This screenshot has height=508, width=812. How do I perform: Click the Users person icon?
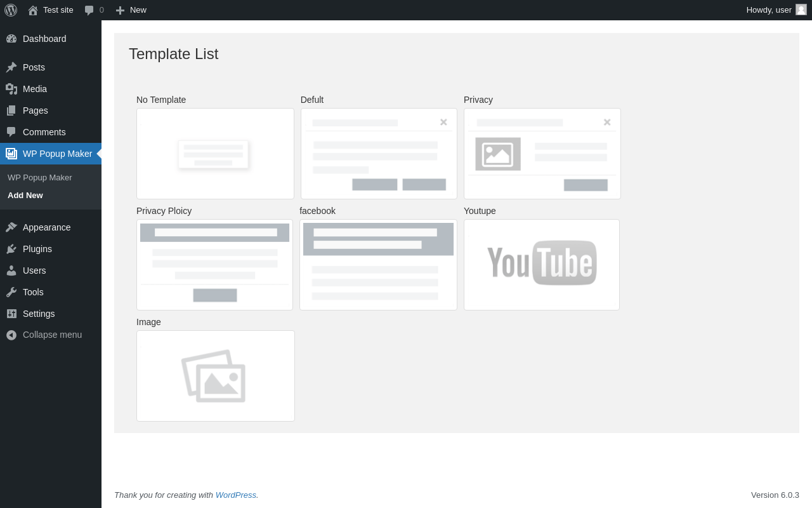click(11, 271)
